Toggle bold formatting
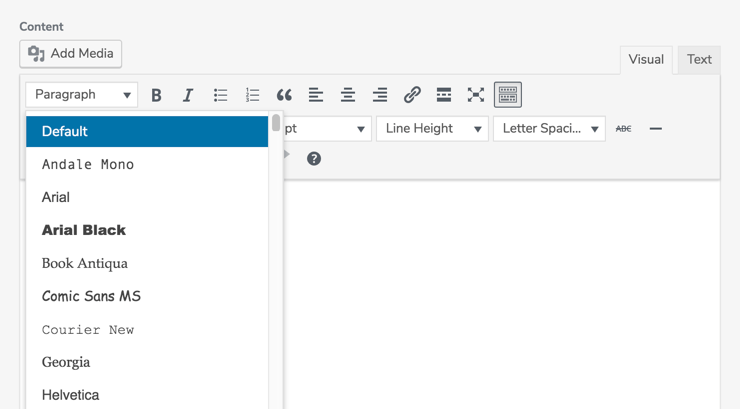 156,95
